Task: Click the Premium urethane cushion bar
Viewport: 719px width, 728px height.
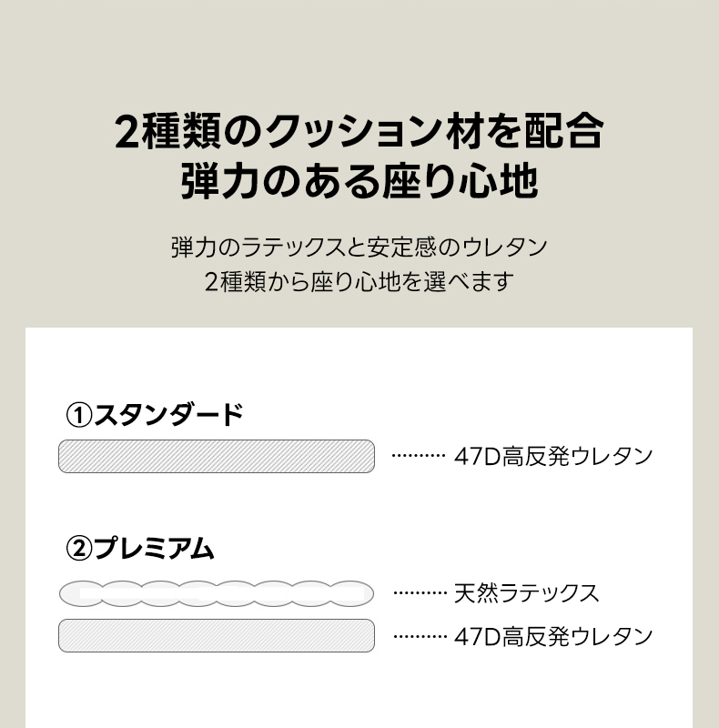Action: pyautogui.click(x=217, y=635)
